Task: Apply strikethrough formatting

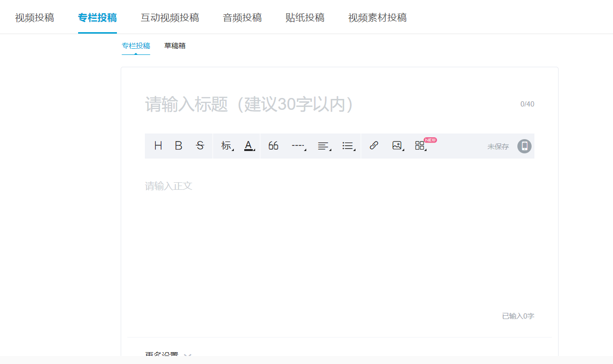Action: [x=200, y=146]
